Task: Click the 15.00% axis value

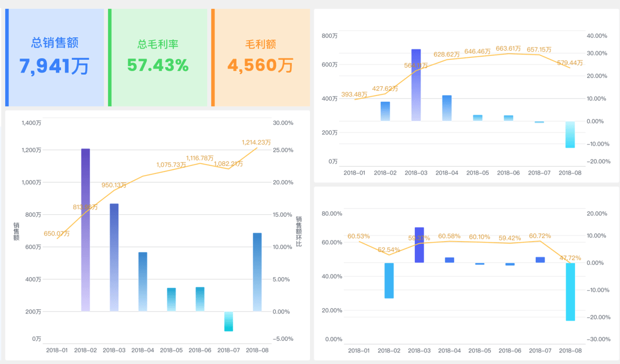Action: [x=283, y=215]
